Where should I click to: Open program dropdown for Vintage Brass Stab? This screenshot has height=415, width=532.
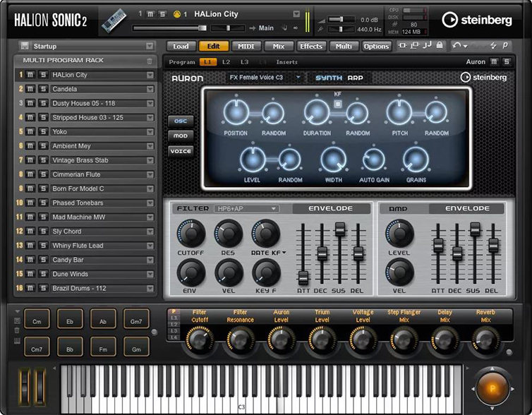150,160
